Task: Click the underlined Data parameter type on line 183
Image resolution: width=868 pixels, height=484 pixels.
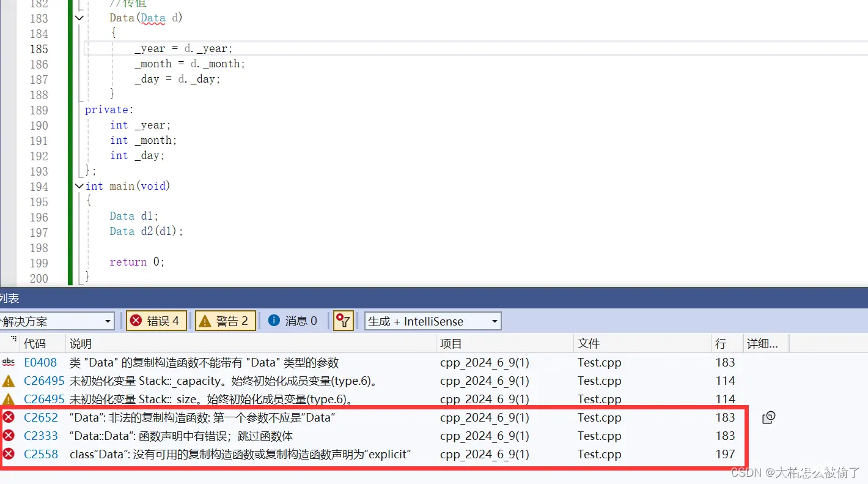Action: [153, 18]
